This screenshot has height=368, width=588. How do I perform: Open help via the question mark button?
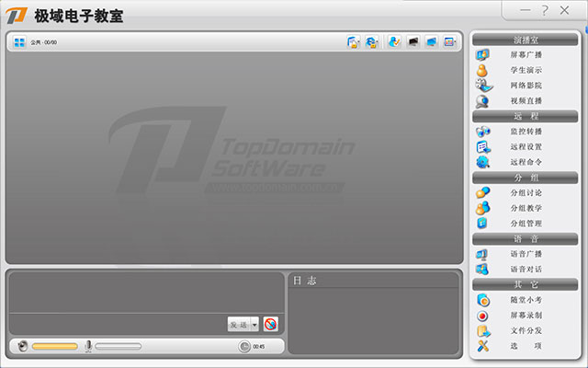click(545, 9)
